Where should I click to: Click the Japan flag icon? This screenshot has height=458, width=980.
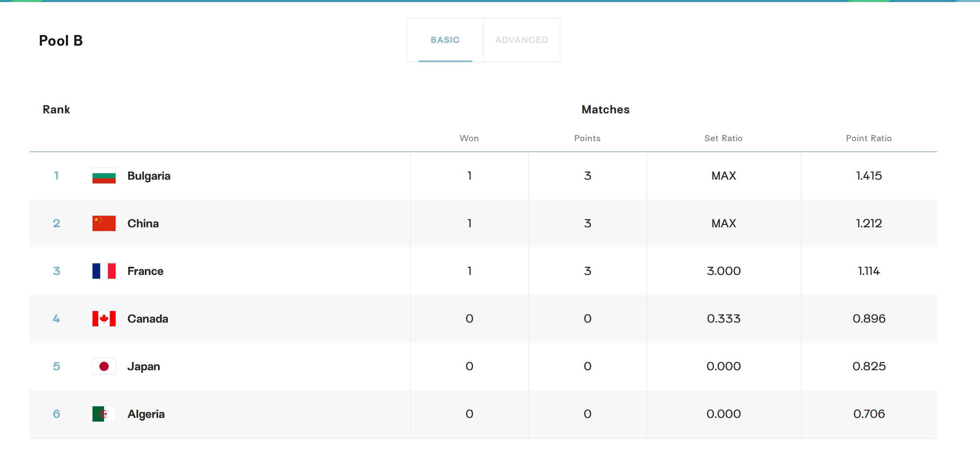104,366
